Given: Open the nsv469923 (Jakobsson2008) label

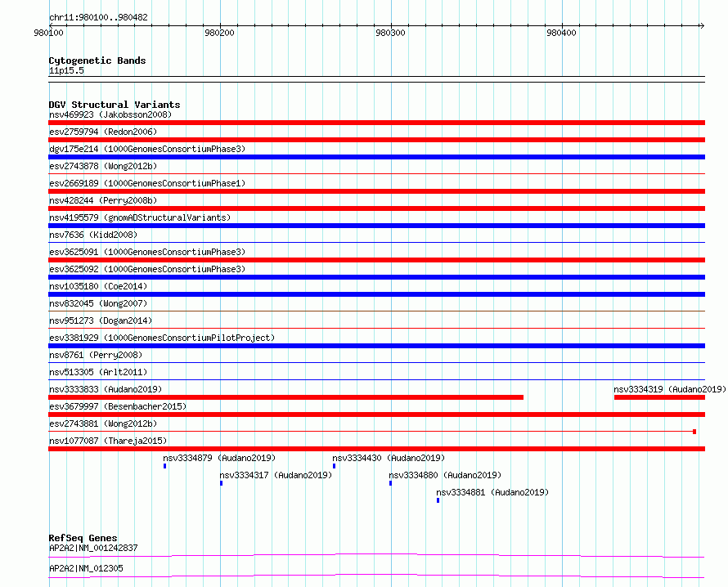Looking at the screenshot, I should (110, 114).
